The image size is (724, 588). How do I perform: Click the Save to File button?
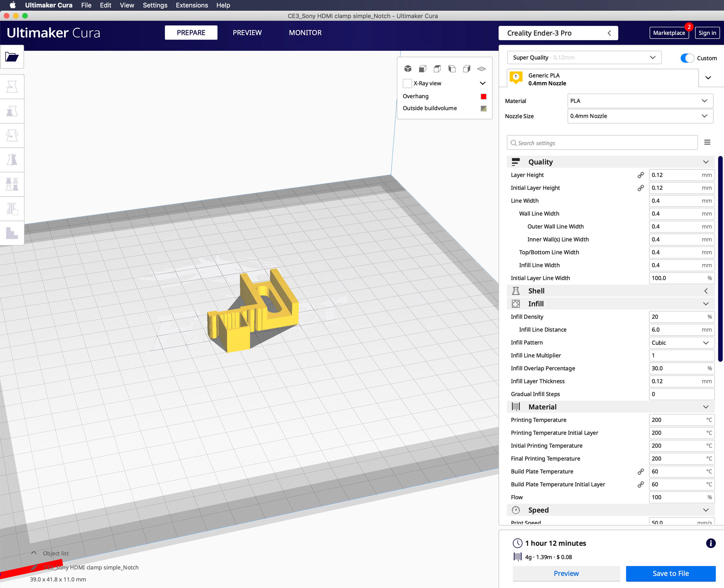point(671,574)
